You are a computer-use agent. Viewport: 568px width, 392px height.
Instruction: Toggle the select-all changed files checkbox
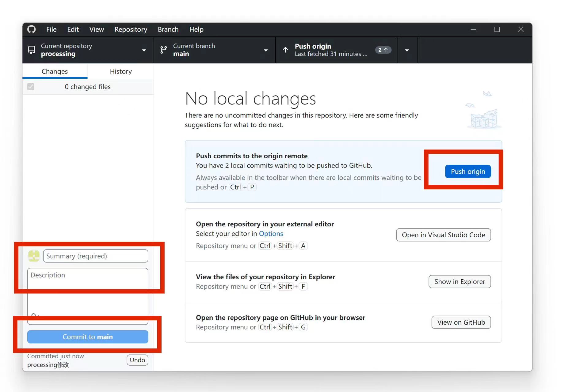coord(31,87)
